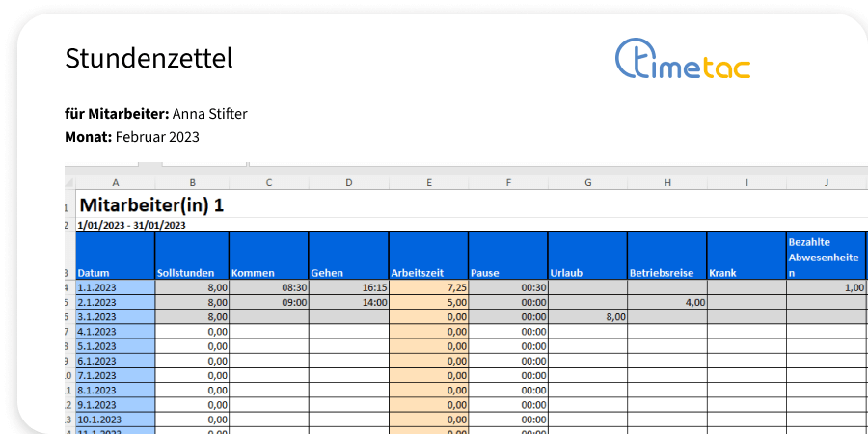Click the Kommen header cell
The height and width of the screenshot is (434, 868).
click(x=269, y=257)
